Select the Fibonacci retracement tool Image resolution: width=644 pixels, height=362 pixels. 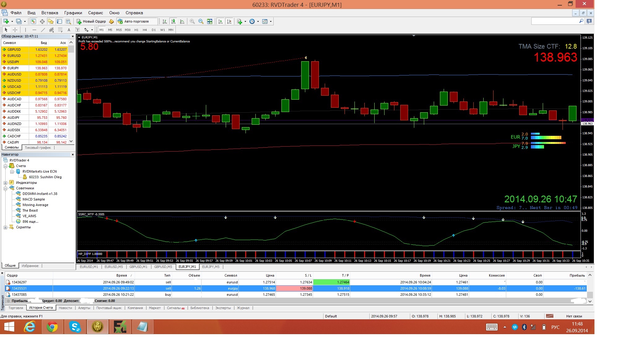pos(60,30)
